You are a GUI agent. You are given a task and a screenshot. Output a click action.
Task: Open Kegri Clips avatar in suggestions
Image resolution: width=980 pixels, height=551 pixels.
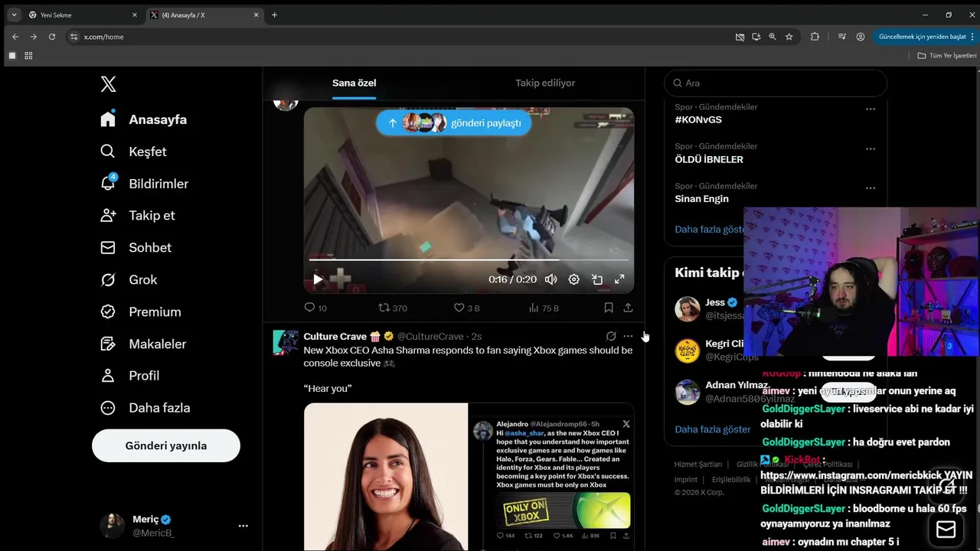[688, 350]
